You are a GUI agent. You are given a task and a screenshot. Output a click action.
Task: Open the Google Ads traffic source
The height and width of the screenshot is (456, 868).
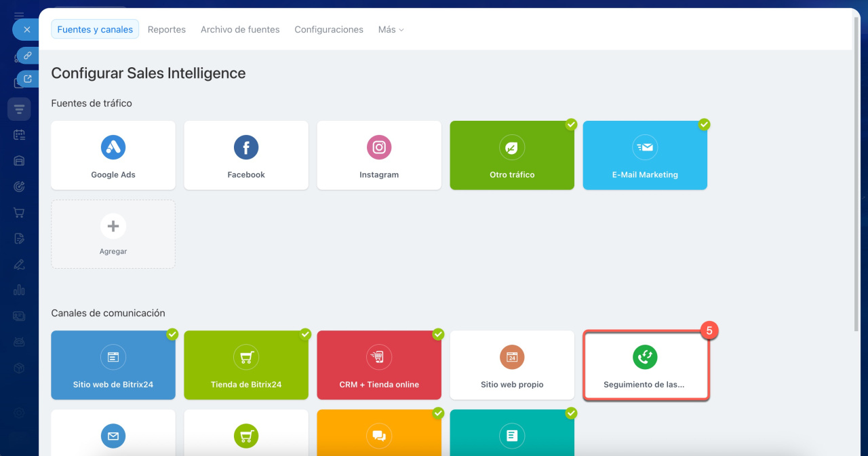[113, 155]
